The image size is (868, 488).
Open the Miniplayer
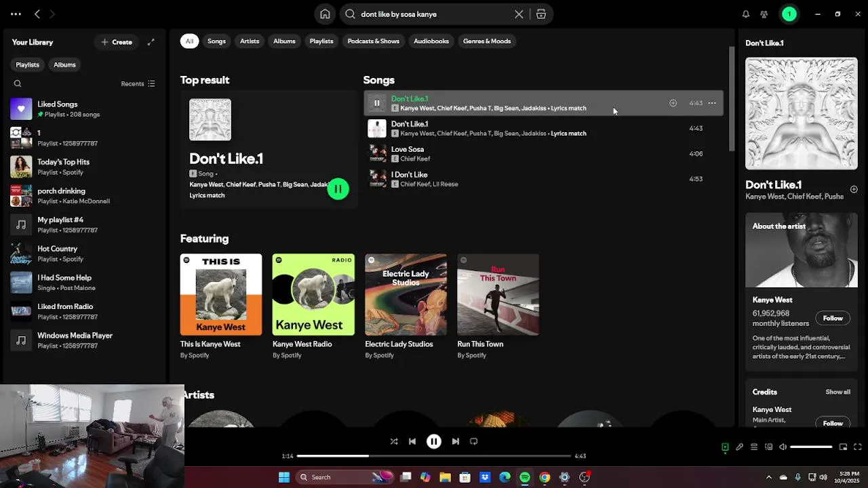pyautogui.click(x=843, y=447)
